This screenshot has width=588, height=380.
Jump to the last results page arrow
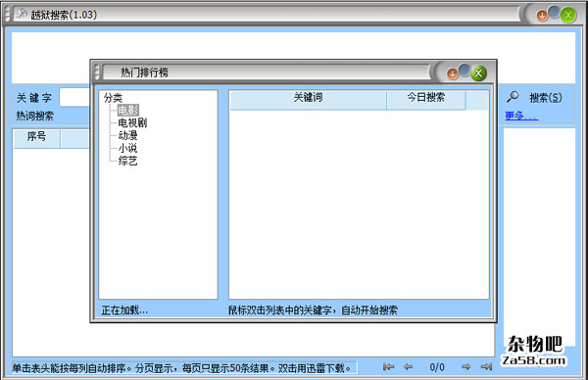point(486,366)
